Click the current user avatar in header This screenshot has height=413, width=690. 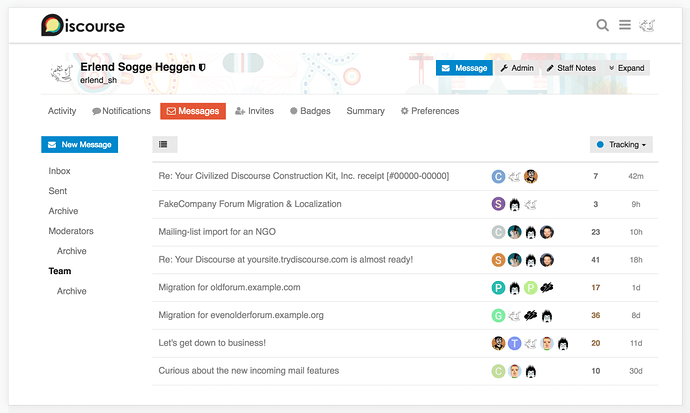coord(647,25)
